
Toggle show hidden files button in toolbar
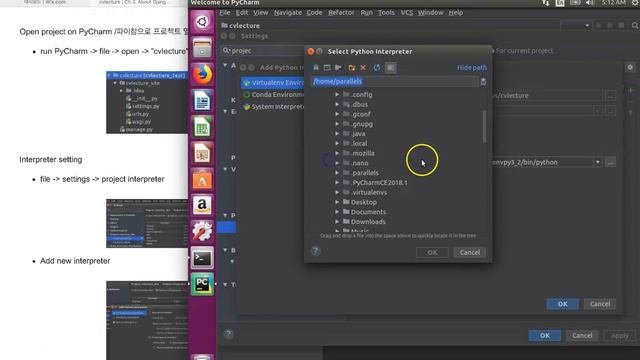coord(391,67)
